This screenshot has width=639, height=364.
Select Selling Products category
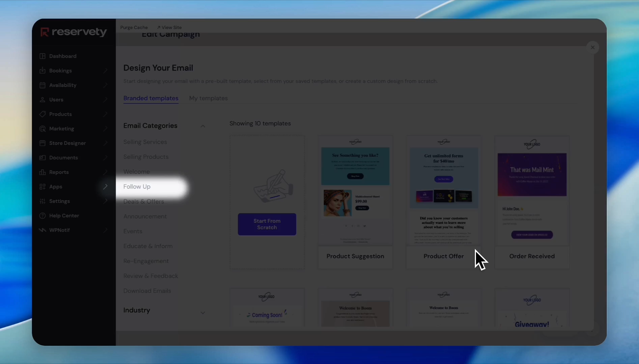pos(146,157)
